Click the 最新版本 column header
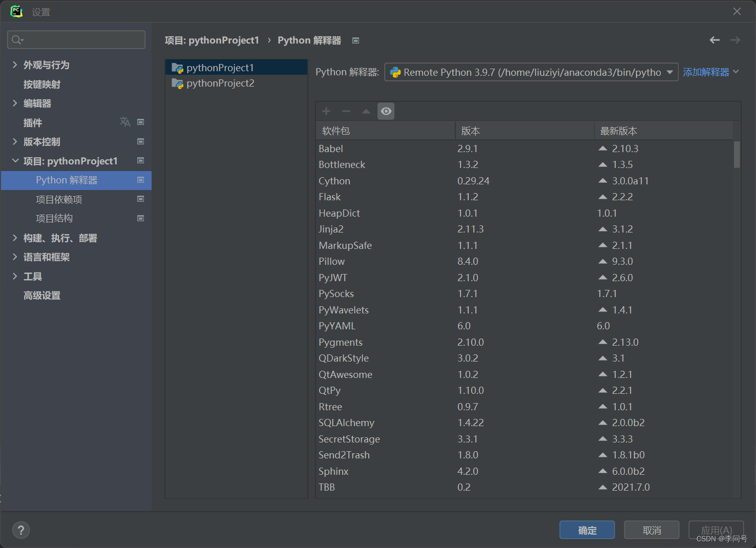This screenshot has height=548, width=756. pyautogui.click(x=663, y=131)
